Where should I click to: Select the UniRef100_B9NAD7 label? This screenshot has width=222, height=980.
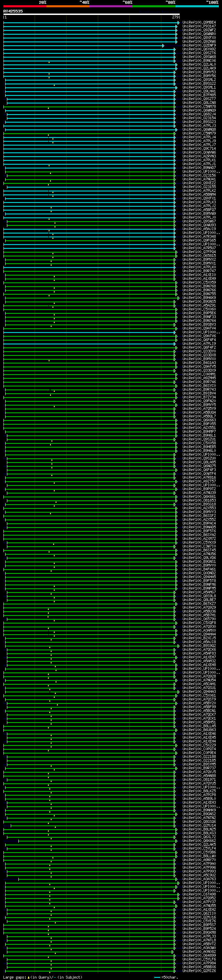tap(199, 168)
